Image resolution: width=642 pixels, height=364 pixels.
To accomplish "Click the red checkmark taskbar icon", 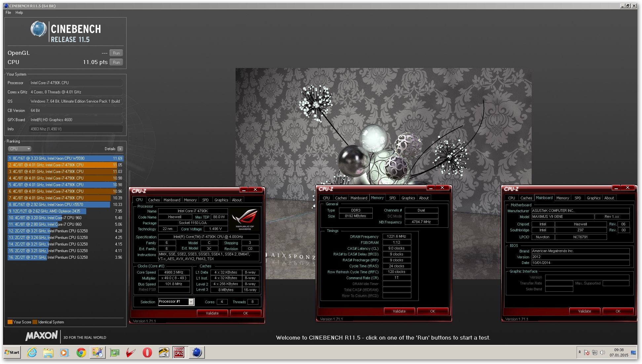I will (131, 352).
